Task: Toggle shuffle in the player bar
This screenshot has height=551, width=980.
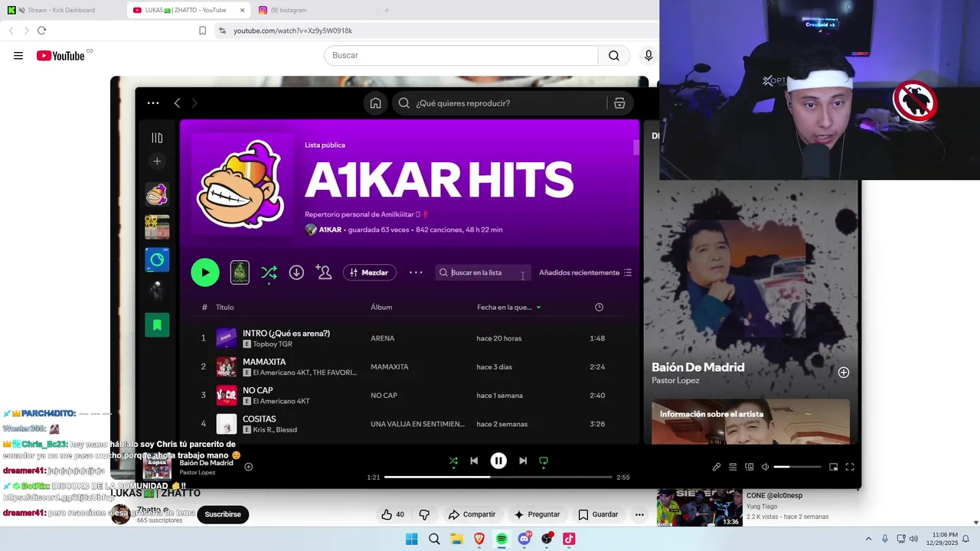Action: (453, 461)
